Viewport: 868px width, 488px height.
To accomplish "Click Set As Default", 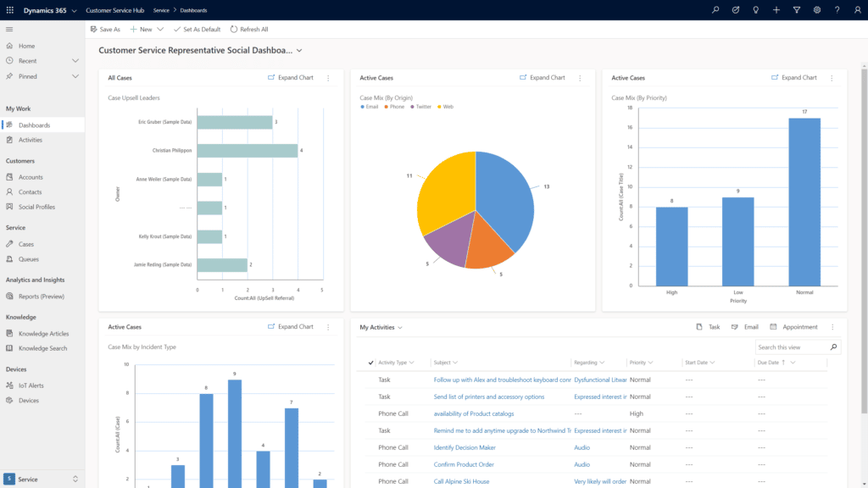I will [x=197, y=30].
